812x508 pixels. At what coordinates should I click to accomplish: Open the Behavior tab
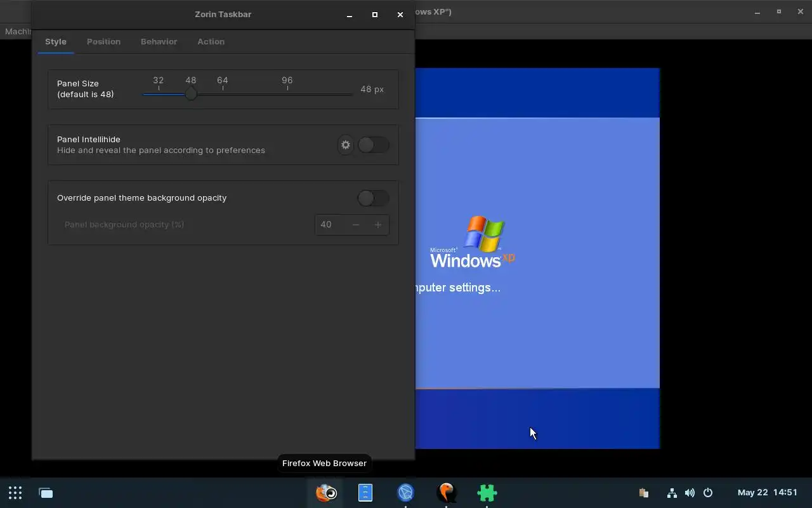click(159, 41)
